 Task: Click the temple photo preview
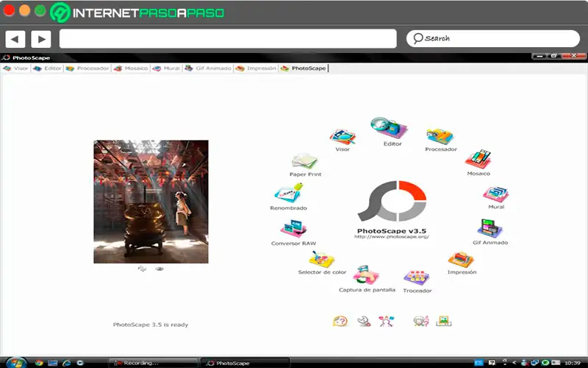coord(151,202)
